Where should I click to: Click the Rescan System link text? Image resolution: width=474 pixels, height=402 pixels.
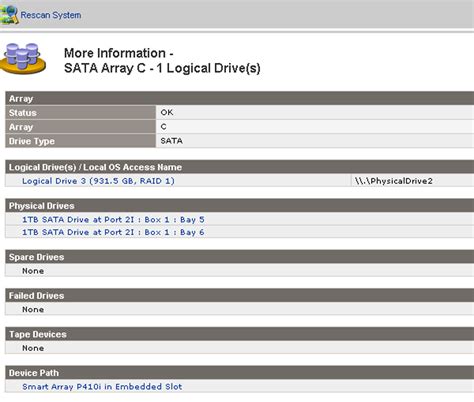pyautogui.click(x=51, y=15)
